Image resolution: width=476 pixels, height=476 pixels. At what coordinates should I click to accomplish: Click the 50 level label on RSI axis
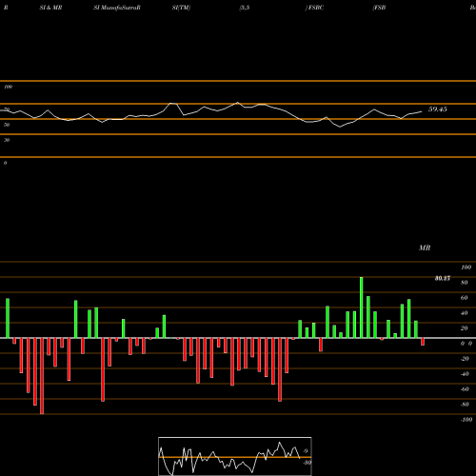7,125
